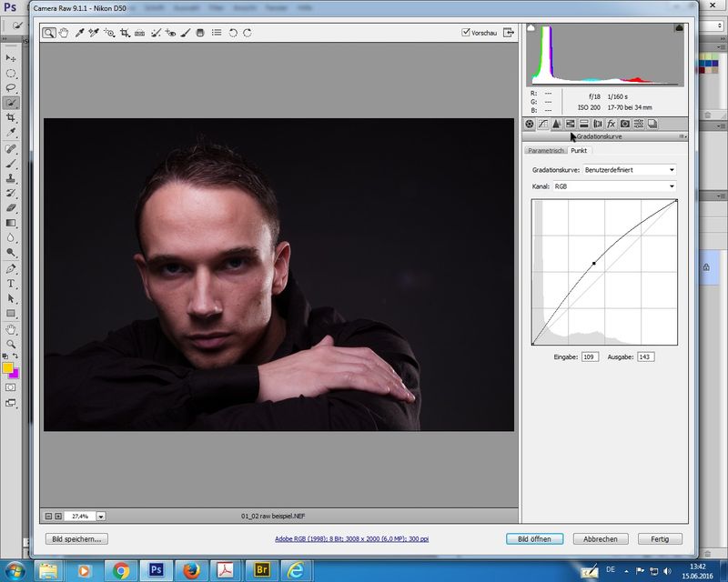Rotate image counterclockwise
728x582 pixels.
pyautogui.click(x=233, y=33)
